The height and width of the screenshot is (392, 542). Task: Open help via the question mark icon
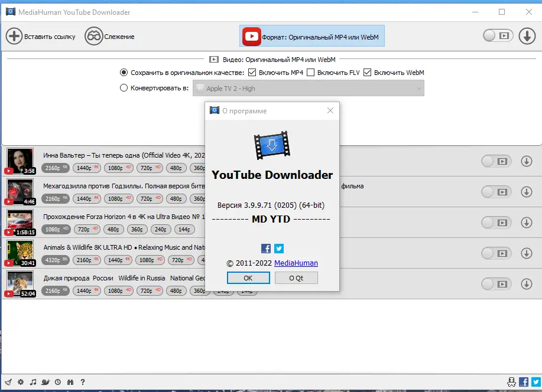(82, 382)
